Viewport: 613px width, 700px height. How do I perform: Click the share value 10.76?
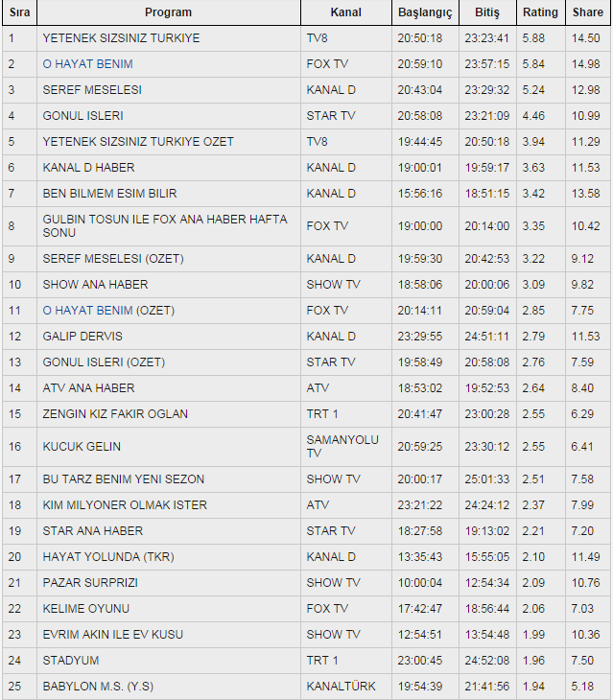coord(585,583)
